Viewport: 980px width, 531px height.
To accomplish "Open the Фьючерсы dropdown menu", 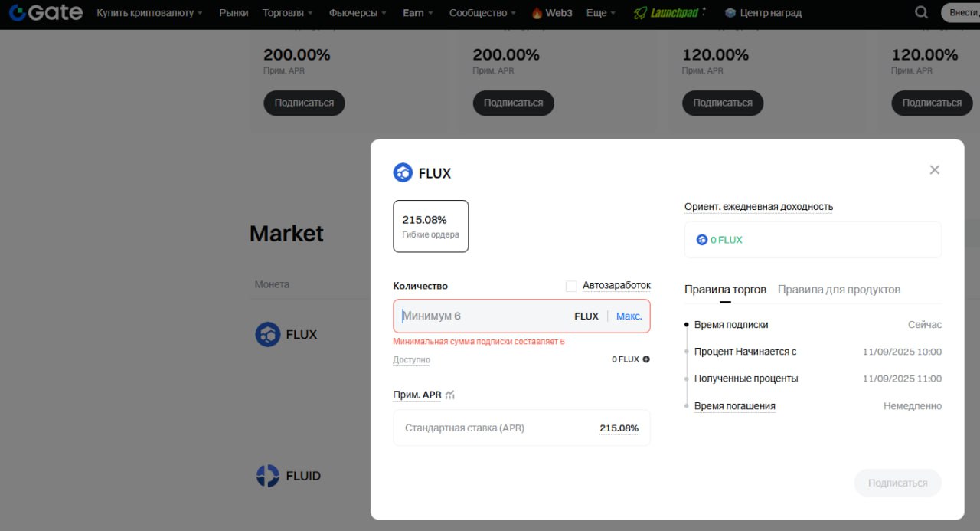I will (x=358, y=13).
